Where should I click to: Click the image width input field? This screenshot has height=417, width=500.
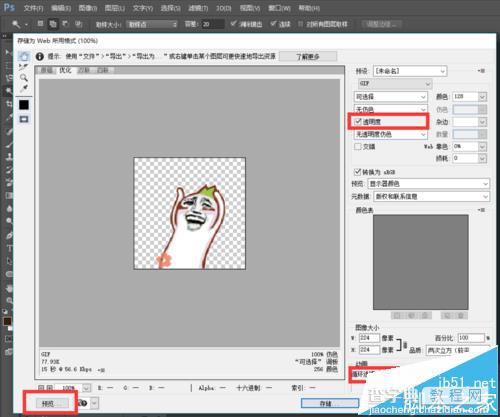[x=369, y=338]
